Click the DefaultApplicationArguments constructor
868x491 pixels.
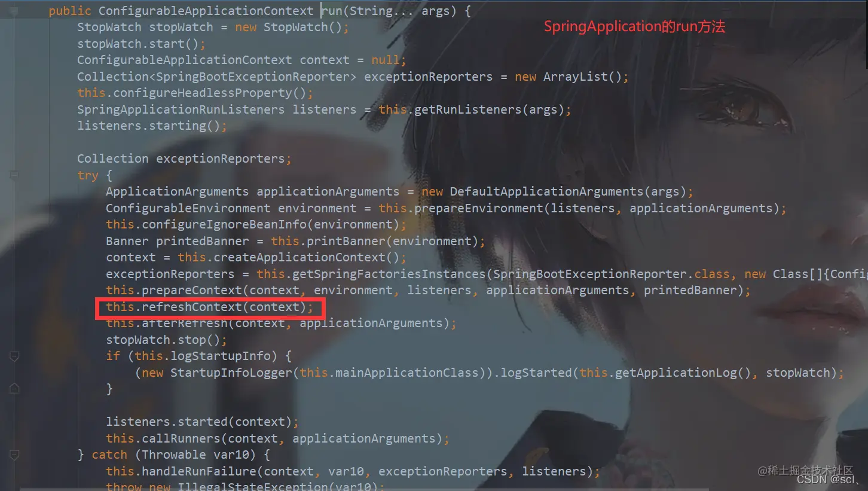(x=546, y=192)
